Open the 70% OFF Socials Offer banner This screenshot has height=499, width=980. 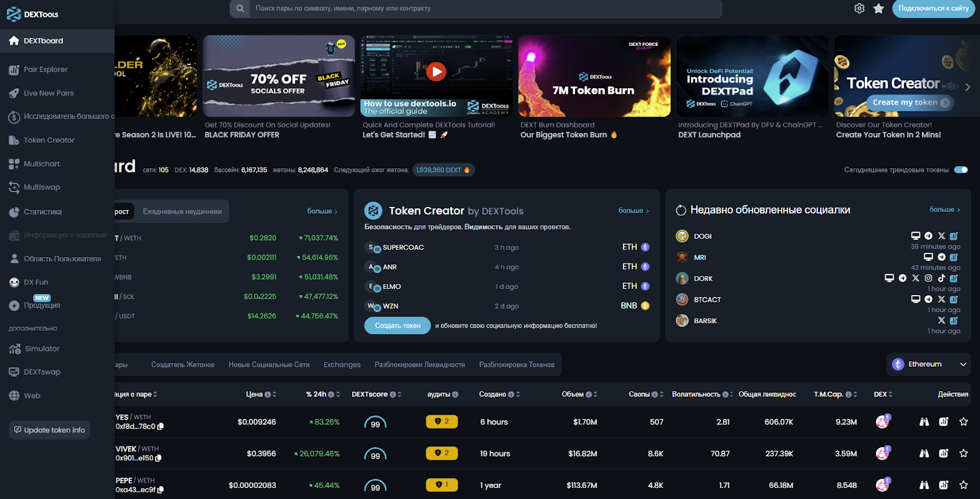pos(279,76)
